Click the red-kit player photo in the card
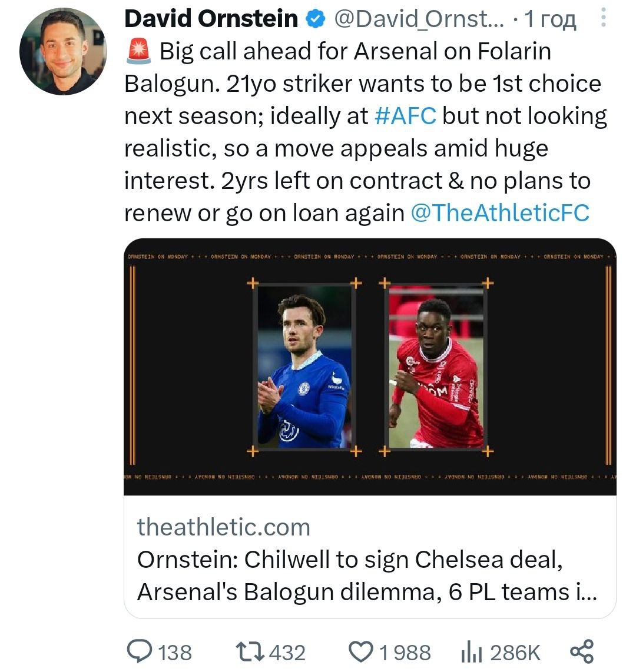Screen dimensions: 636x672 click(436, 367)
